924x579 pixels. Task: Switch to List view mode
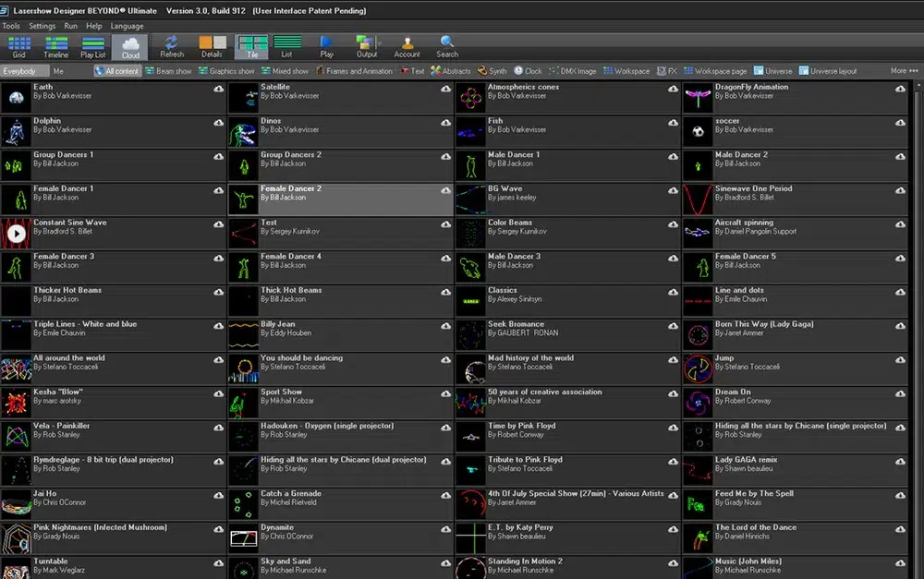point(287,46)
